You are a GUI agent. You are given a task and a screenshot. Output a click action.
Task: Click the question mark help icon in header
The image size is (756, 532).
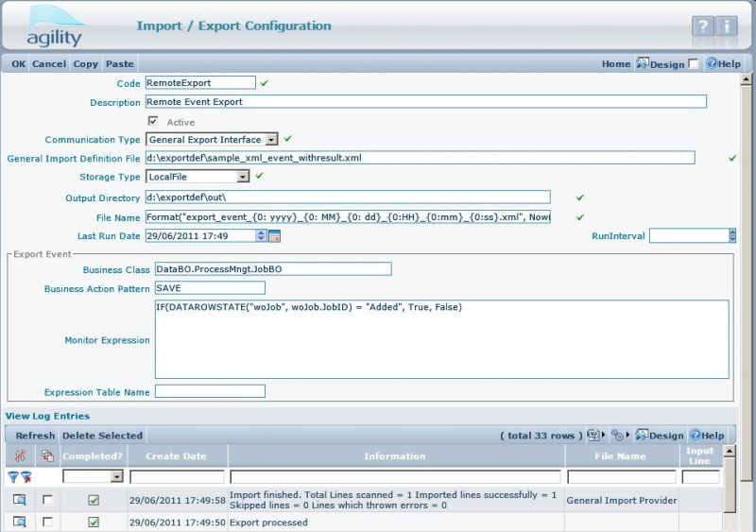coord(702,26)
